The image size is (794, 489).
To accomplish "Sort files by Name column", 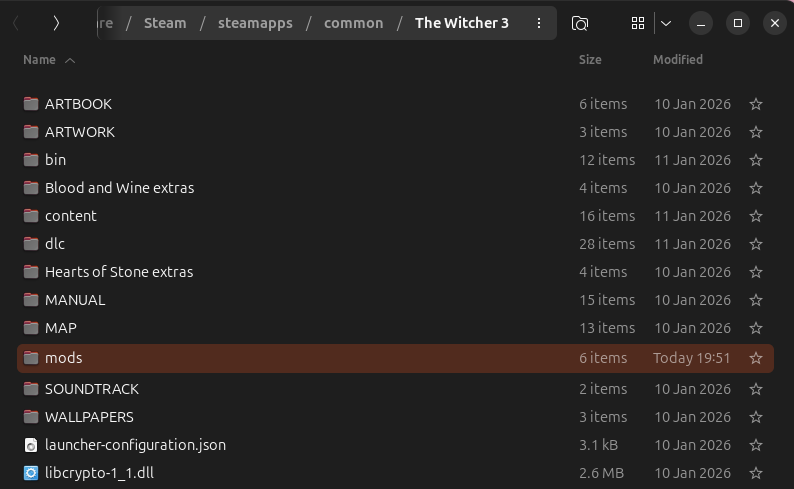I will (x=40, y=60).
